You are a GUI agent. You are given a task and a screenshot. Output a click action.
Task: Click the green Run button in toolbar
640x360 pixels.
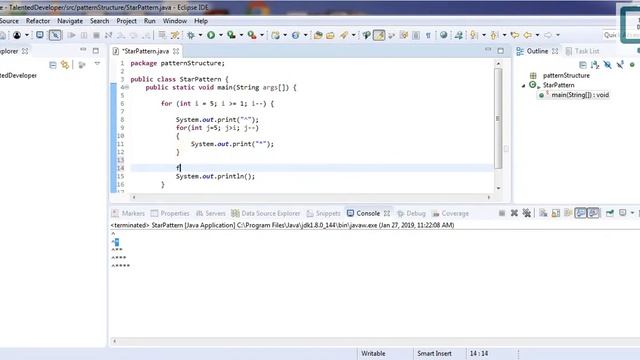point(211,36)
